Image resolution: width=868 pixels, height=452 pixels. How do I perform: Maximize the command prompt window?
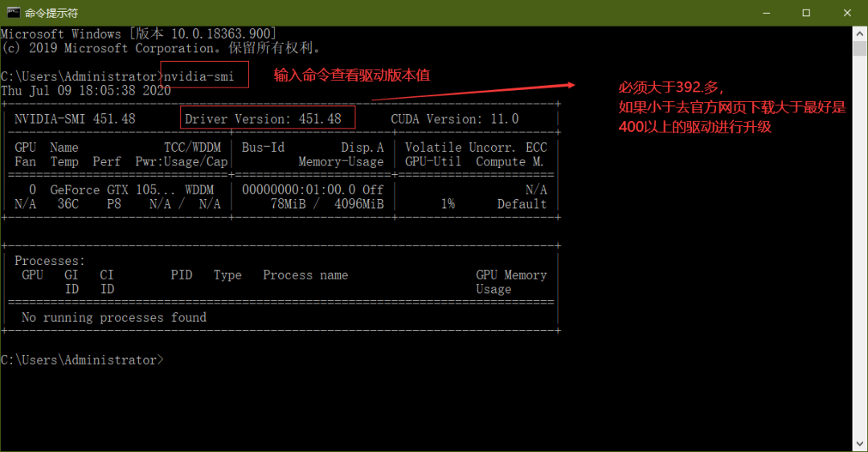tap(806, 13)
